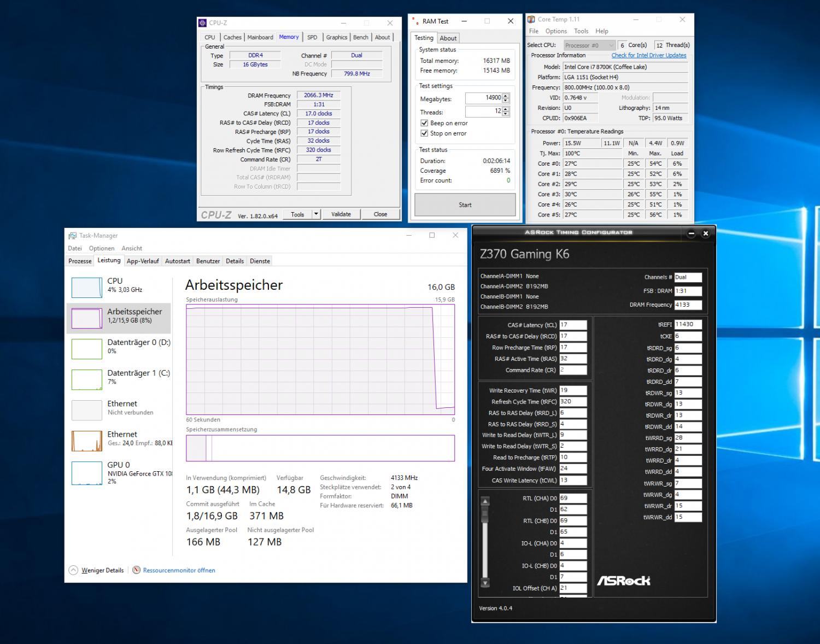Click Refresh Cycle Time (tRFC) field
Screen dimensions: 820x644
(x=573, y=401)
